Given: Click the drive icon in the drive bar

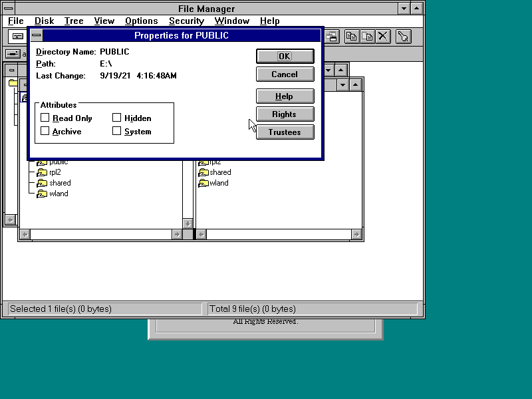Looking at the screenshot, I should point(13,54).
